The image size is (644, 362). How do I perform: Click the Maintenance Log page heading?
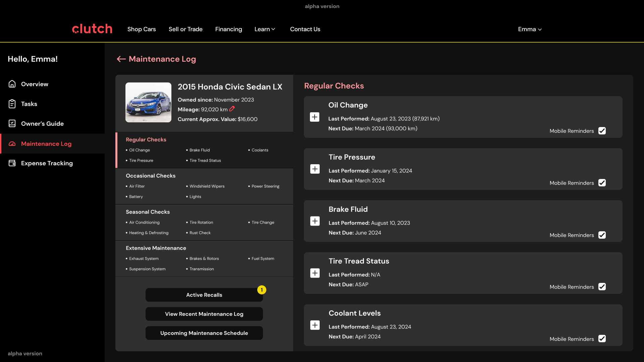[x=162, y=59]
